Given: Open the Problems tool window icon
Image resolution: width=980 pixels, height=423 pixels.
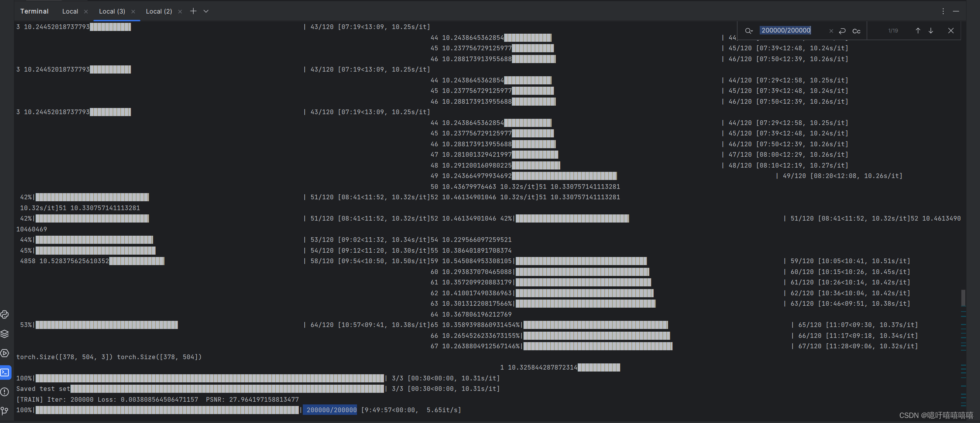Looking at the screenshot, I should click(x=5, y=392).
